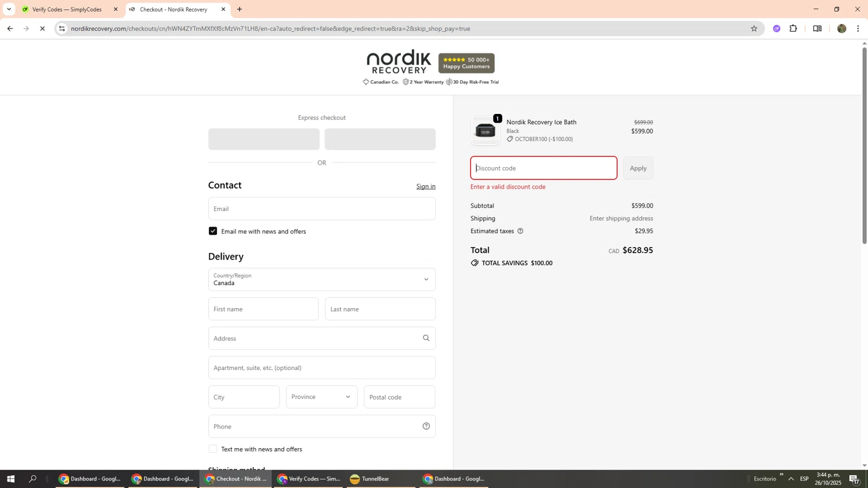Screen dimensions: 868x488
Task: Click the page vertical scrollbar
Action: [865, 145]
